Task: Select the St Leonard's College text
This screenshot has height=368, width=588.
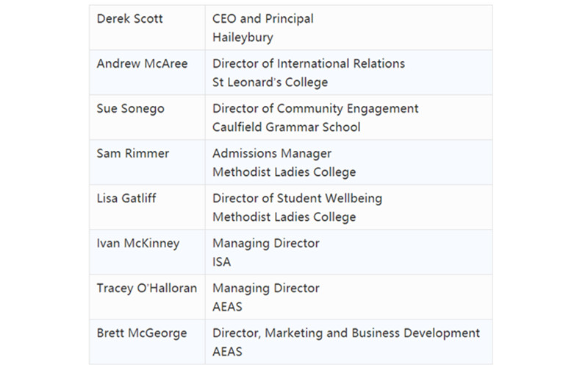Action: (270, 82)
